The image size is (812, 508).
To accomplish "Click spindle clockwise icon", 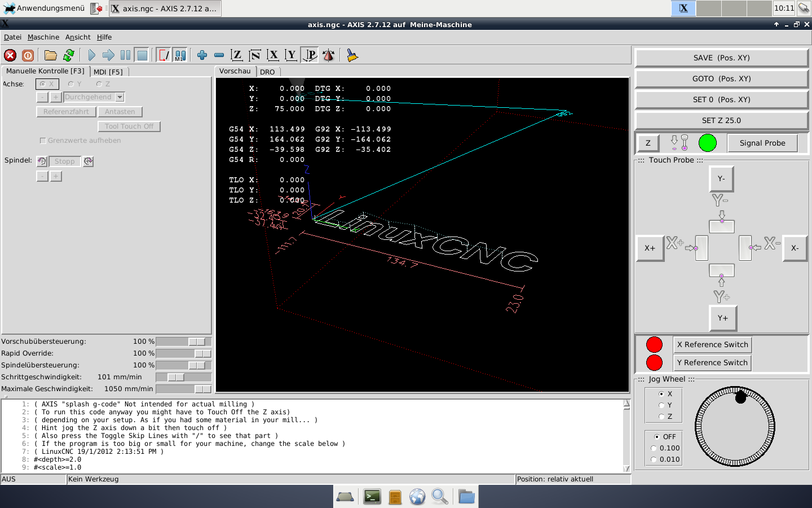I will 88,161.
